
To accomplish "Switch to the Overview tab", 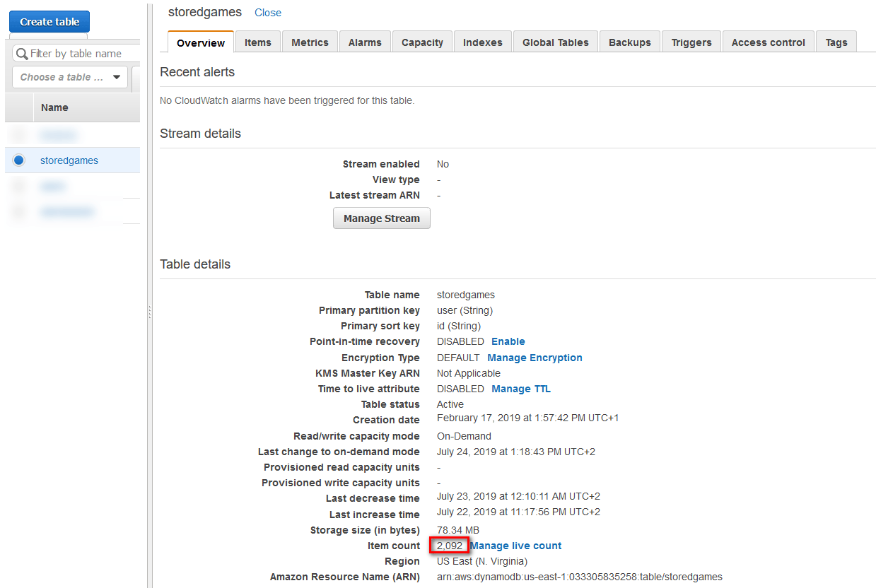I will (201, 42).
